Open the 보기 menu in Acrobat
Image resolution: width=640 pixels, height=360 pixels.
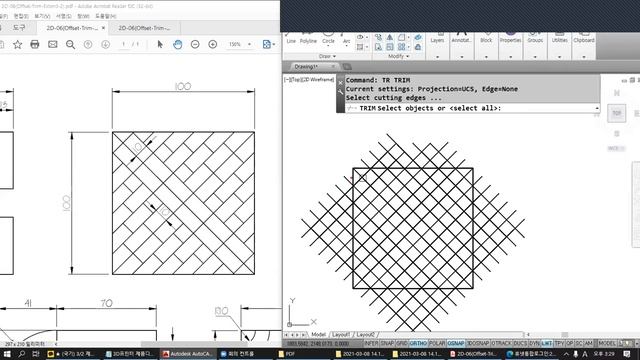pyautogui.click(x=42, y=16)
